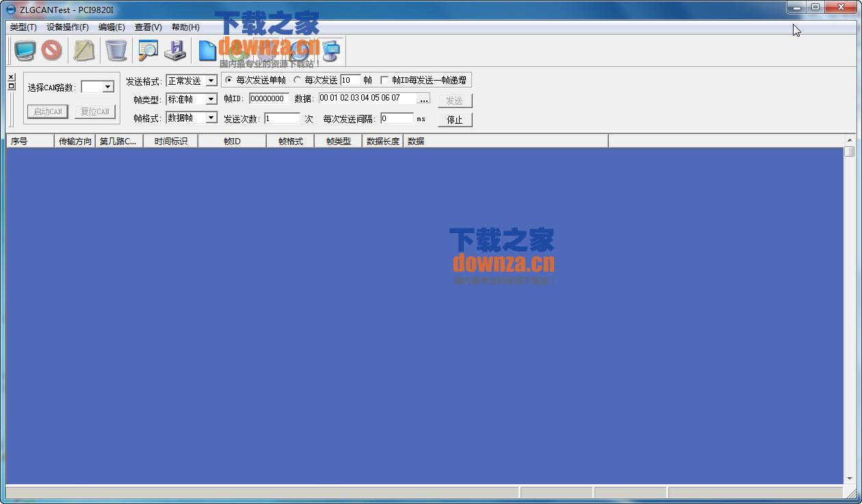Click the blue blank document icon
This screenshot has width=862, height=504.
tap(207, 51)
